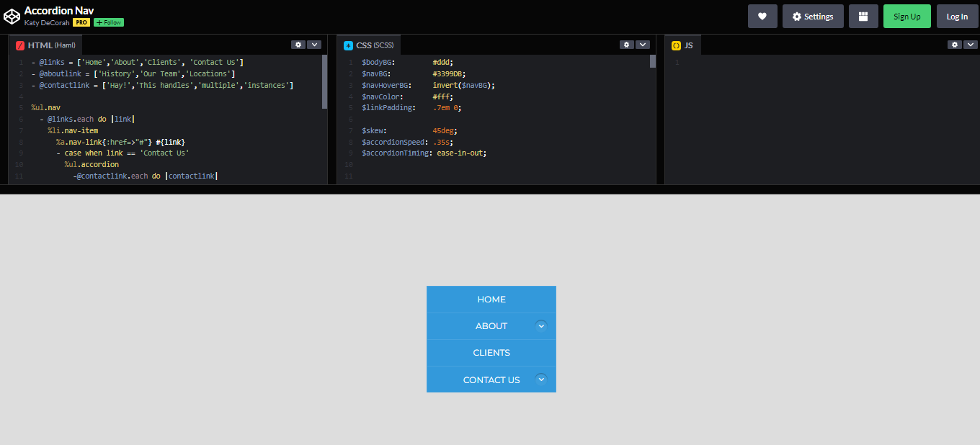Click the red HTML panel icon
This screenshot has width=980, height=445.
click(x=20, y=45)
